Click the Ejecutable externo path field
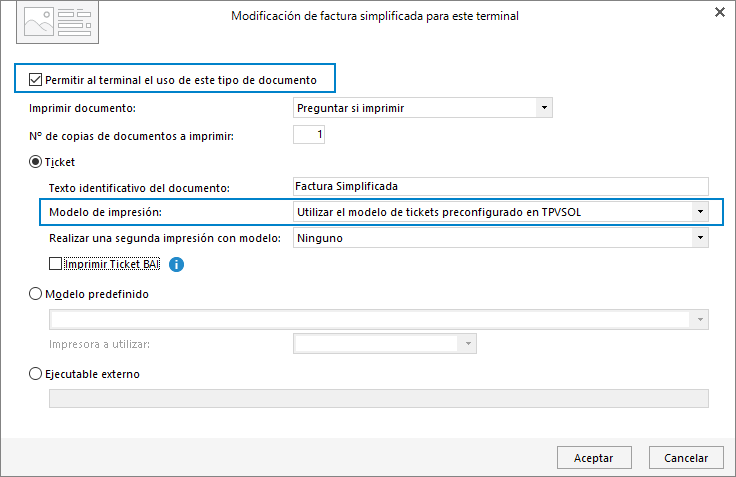Image resolution: width=736 pixels, height=477 pixels. click(x=379, y=399)
